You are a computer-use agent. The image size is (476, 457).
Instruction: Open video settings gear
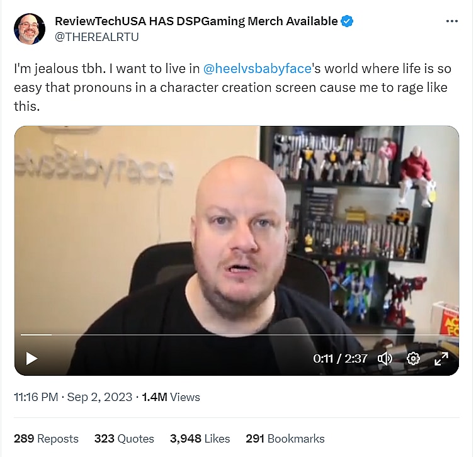point(413,359)
